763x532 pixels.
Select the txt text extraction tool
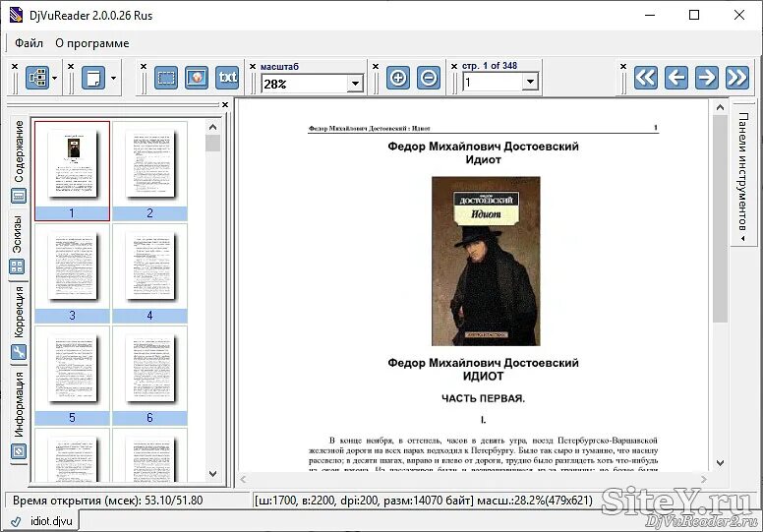click(227, 78)
